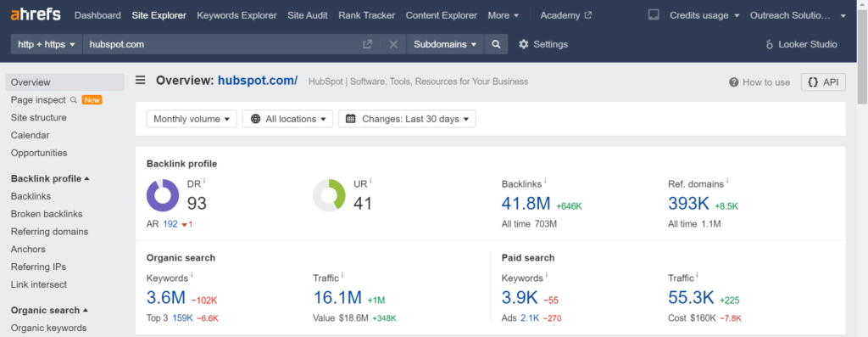Open the hubspot.com/ title link
Screen dimensions: 868x337
258,81
